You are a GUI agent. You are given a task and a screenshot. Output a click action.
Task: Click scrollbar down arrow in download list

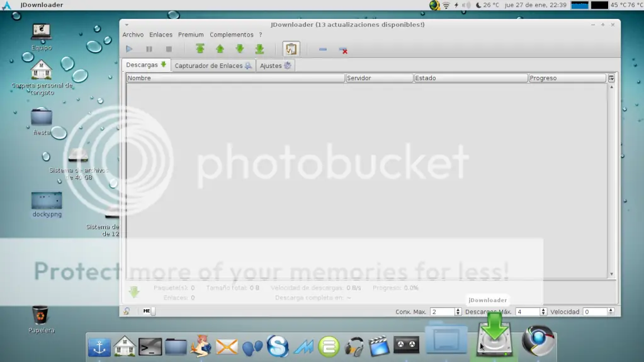[x=611, y=274]
